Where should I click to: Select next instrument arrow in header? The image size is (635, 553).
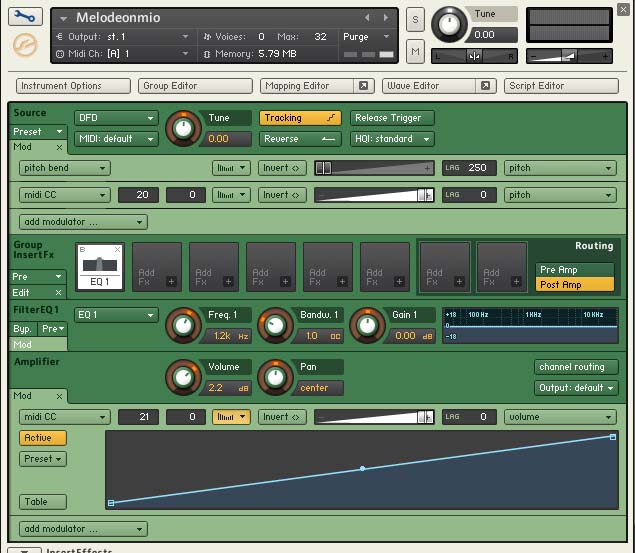[386, 17]
